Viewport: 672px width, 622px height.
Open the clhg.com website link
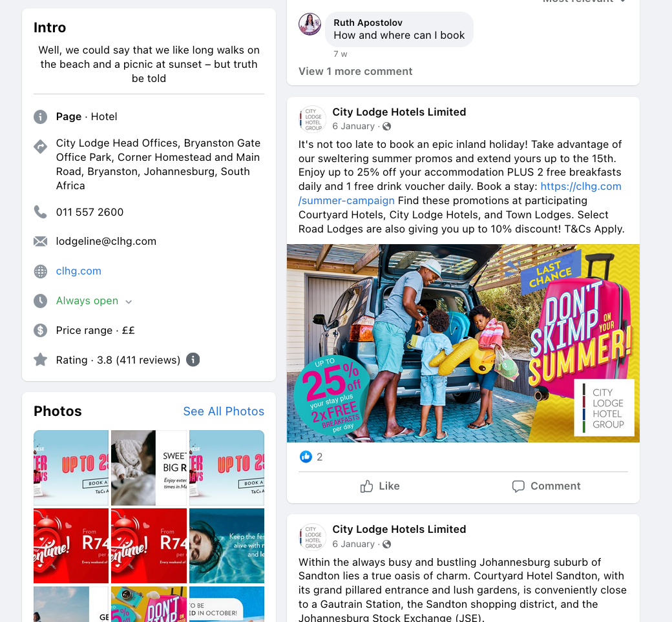coord(78,271)
